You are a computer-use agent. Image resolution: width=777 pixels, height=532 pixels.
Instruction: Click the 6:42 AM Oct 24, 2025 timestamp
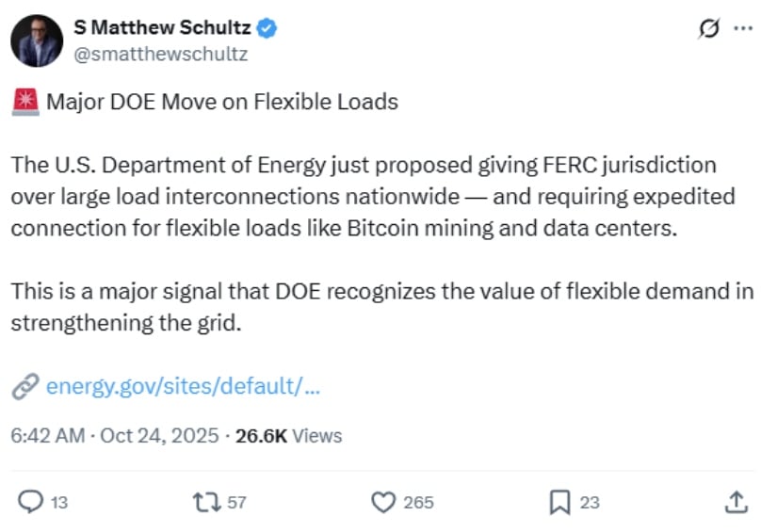click(115, 436)
